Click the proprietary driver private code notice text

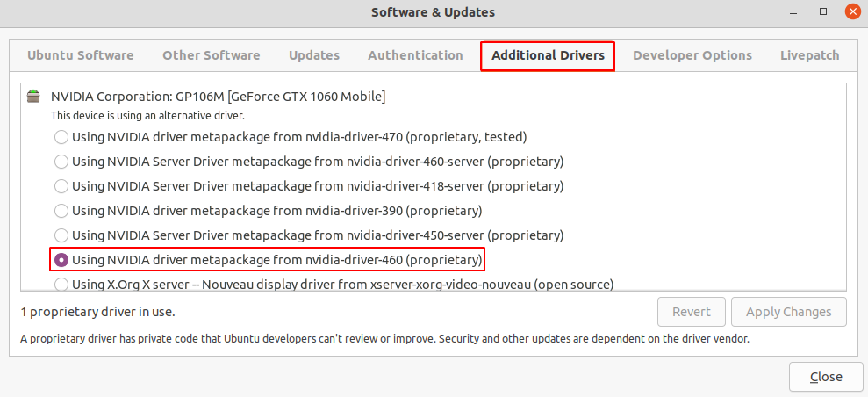point(384,338)
